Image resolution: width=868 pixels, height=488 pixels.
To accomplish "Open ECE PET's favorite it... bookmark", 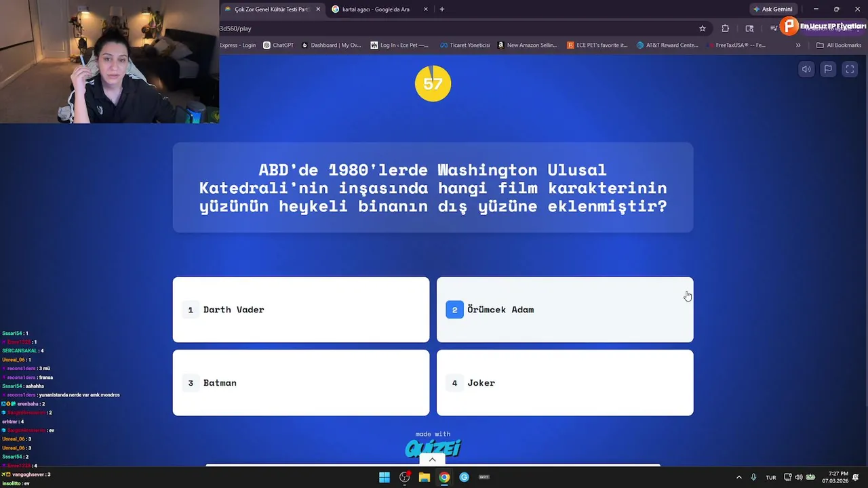I will click(x=597, y=45).
